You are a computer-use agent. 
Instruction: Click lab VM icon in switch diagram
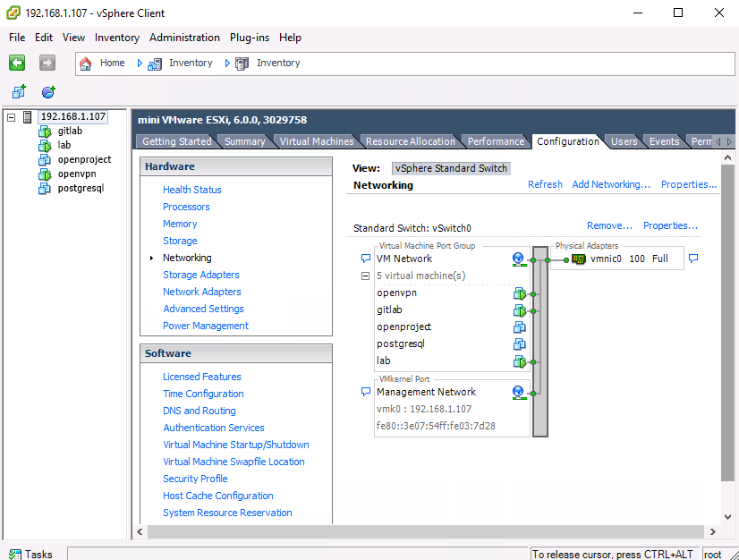coord(520,361)
